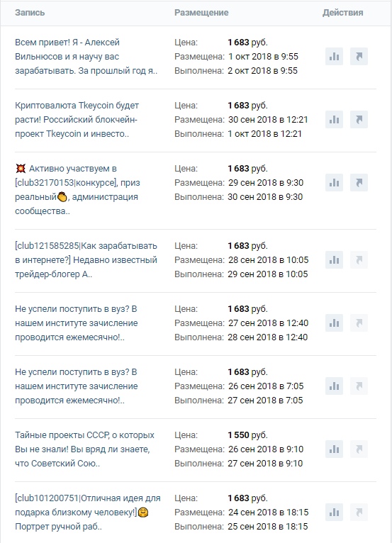
Task: Go to the Tkeycoin post using arrow icon
Action: (x=359, y=120)
